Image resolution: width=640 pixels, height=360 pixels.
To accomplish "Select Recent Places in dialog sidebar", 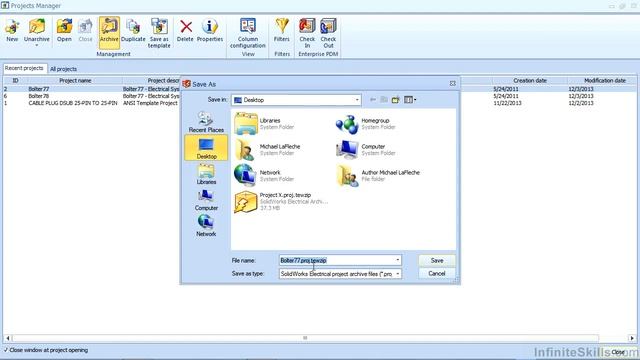I will tap(206, 122).
